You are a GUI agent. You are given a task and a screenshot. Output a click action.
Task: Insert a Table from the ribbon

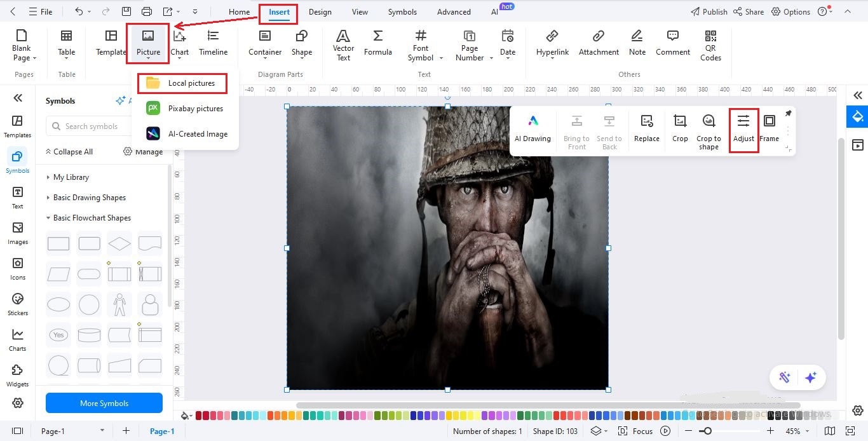pos(66,36)
